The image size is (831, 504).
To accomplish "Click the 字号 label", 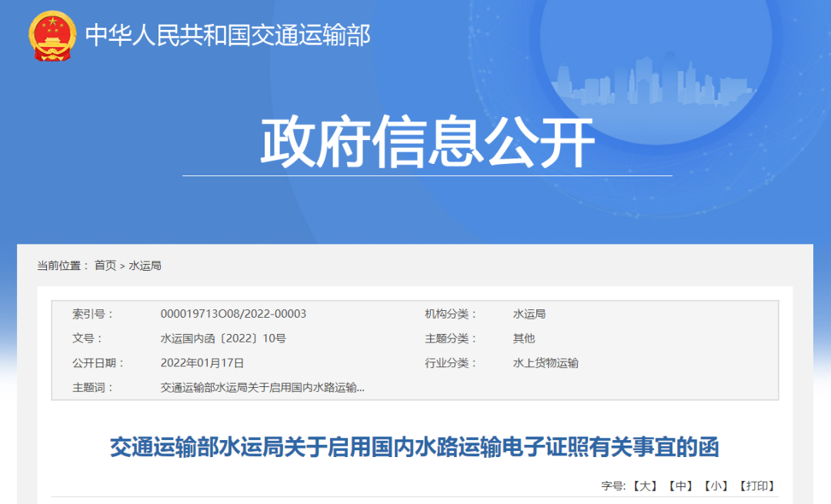I will 614,486.
